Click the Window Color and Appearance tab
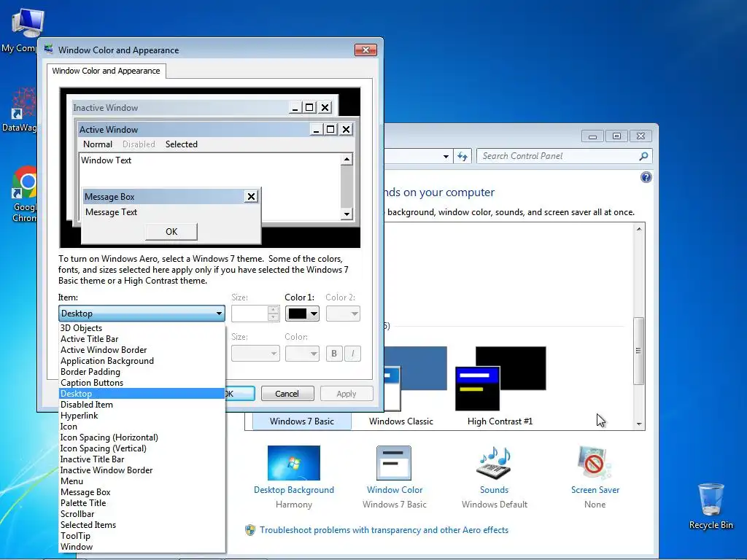 (106, 71)
